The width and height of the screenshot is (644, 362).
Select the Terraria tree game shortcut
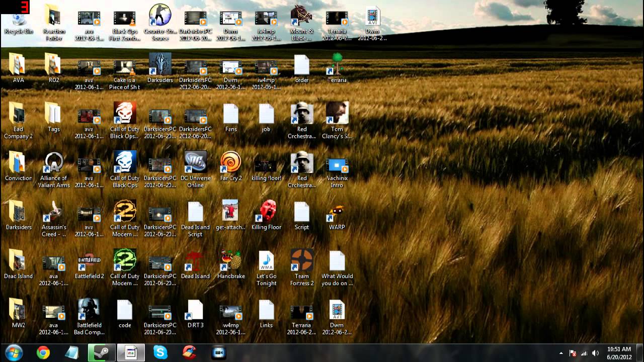pyautogui.click(x=337, y=68)
